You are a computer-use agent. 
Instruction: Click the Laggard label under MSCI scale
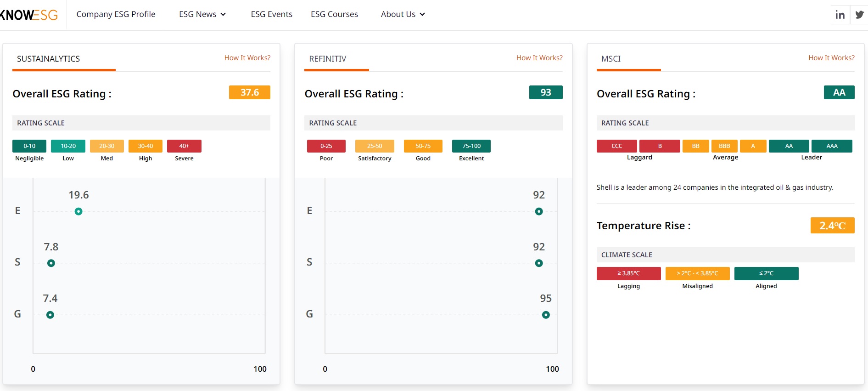[x=639, y=157]
